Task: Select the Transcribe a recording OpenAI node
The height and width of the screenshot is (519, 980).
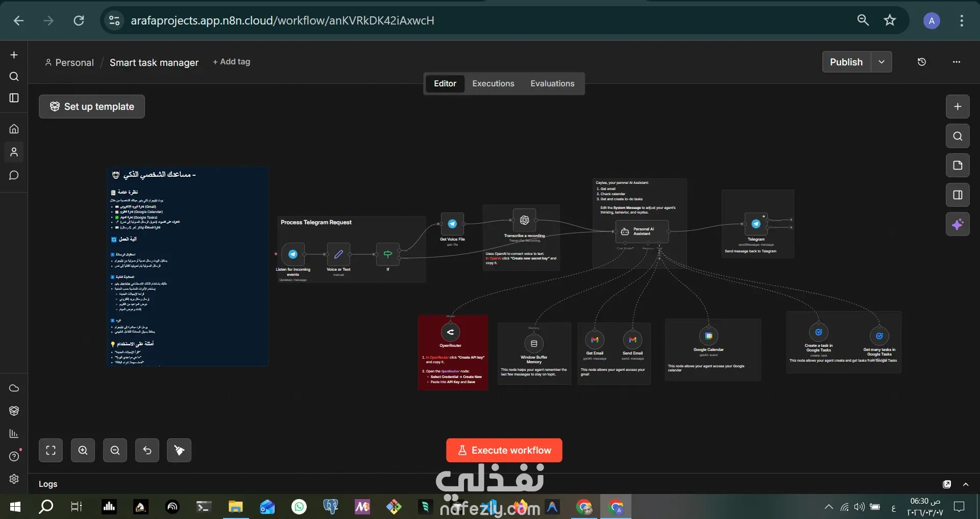Action: [x=524, y=220]
